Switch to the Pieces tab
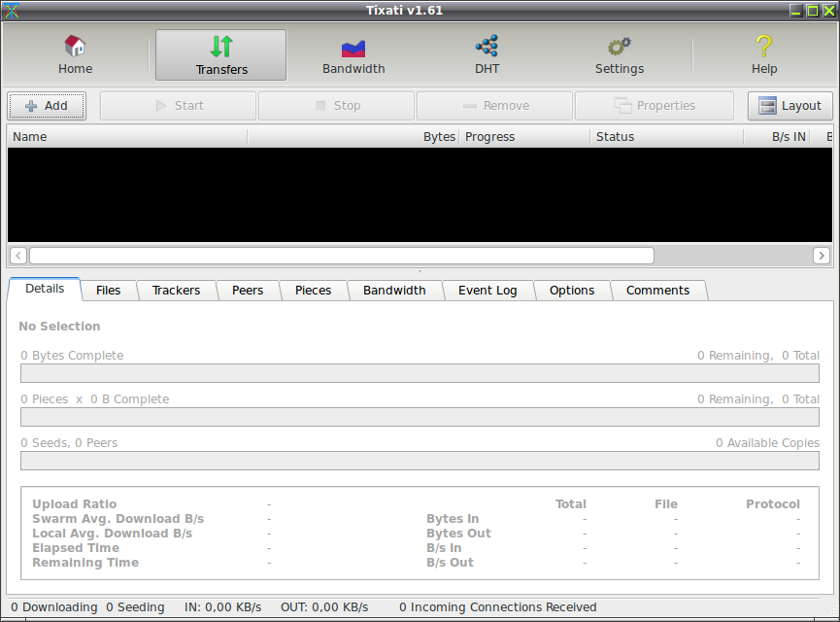 (x=314, y=290)
